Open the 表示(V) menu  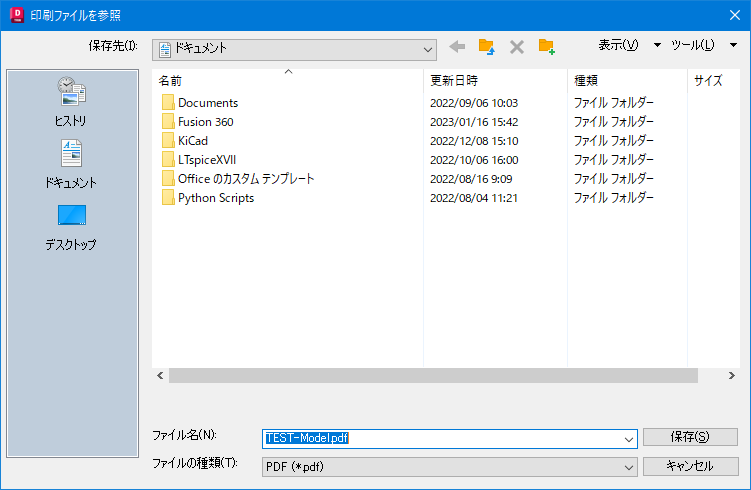(x=618, y=45)
